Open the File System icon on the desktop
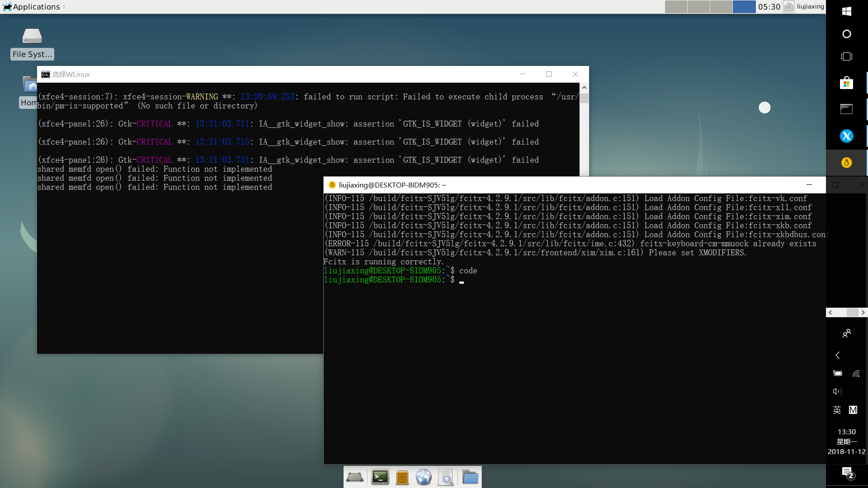 coord(32,42)
